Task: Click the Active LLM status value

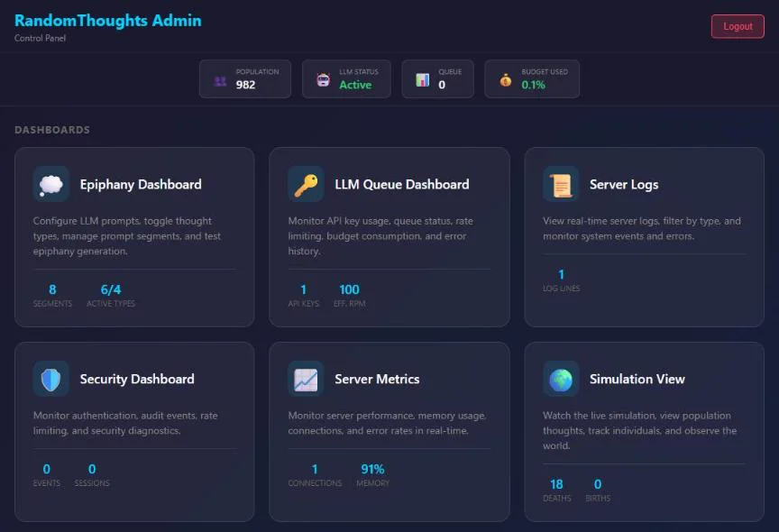Action: [x=355, y=85]
